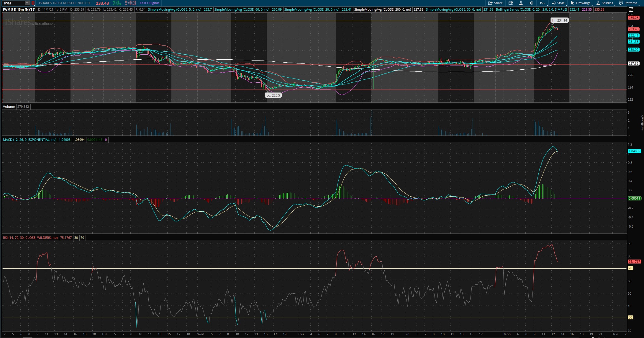Click the IWM symbol input field
The height and width of the screenshot is (338, 644).
tap(13, 3)
